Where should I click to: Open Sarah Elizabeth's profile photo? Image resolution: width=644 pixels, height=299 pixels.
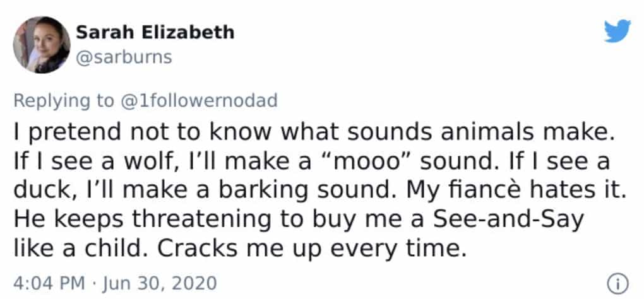[42, 44]
